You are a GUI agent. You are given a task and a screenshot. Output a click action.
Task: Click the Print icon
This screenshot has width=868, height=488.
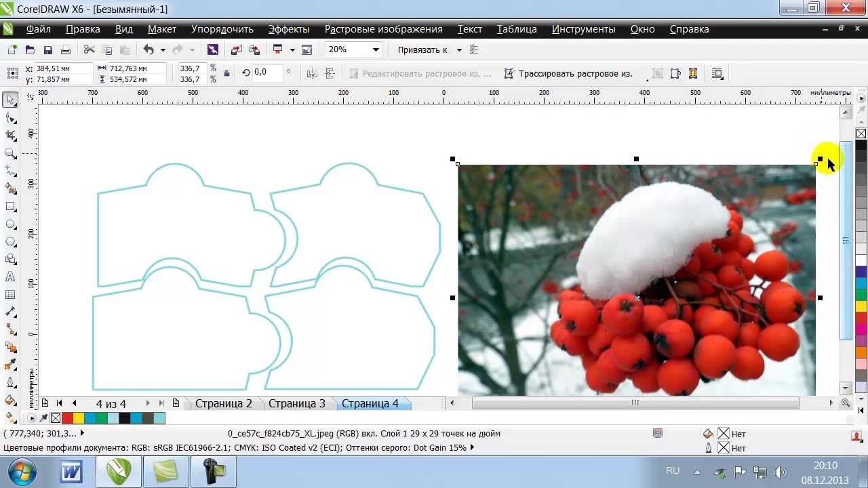pyautogui.click(x=65, y=49)
